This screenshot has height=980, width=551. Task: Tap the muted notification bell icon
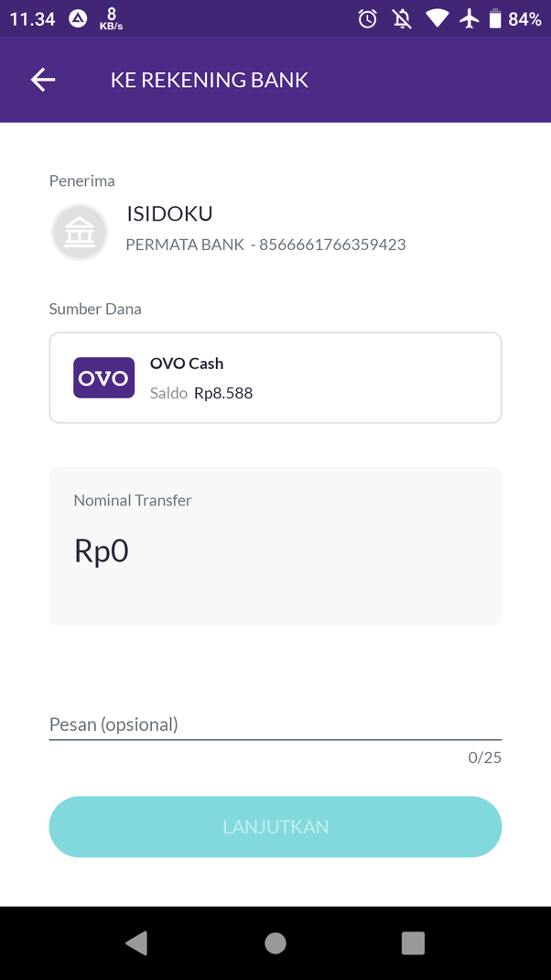point(402,18)
